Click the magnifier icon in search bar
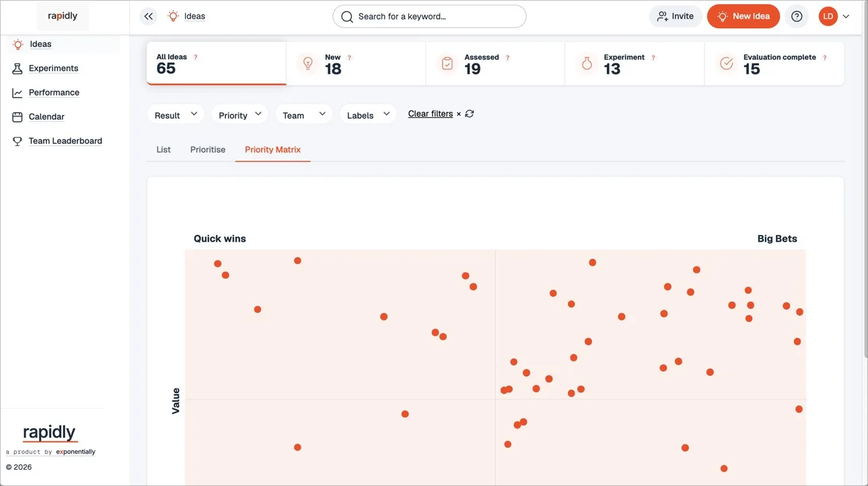This screenshot has width=868, height=486. [x=347, y=17]
